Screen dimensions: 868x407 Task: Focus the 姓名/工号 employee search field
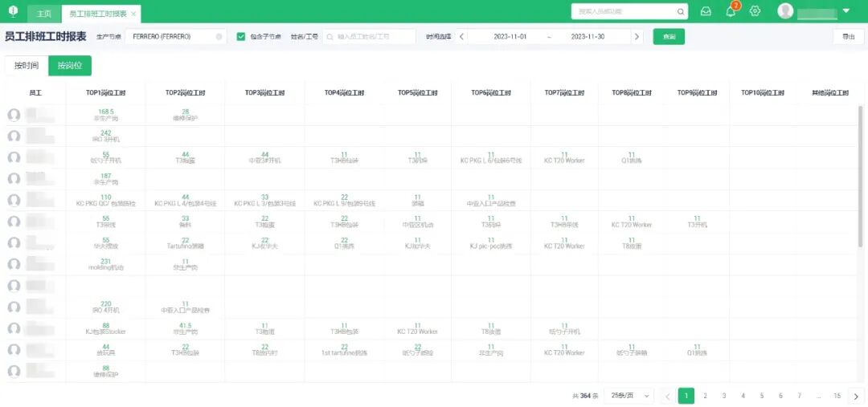click(369, 36)
